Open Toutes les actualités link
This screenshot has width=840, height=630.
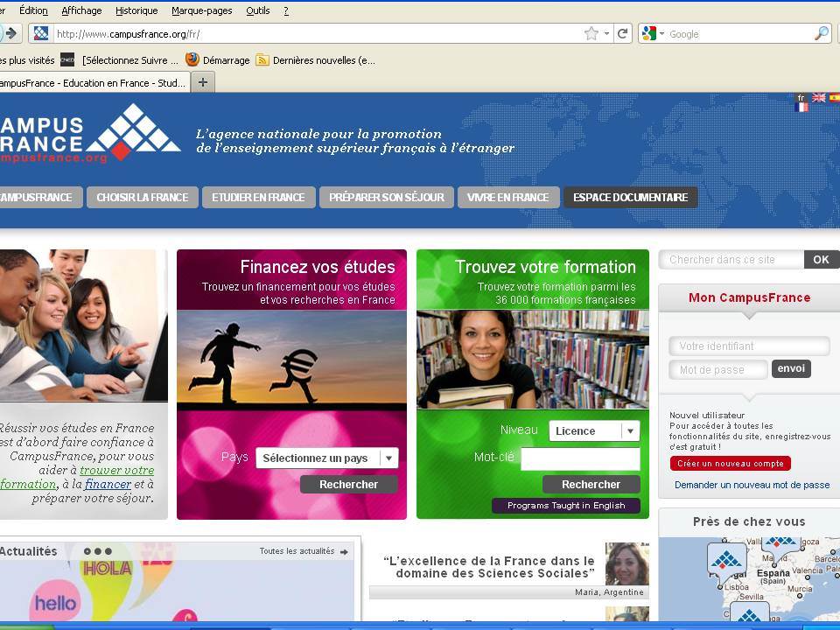(x=297, y=550)
